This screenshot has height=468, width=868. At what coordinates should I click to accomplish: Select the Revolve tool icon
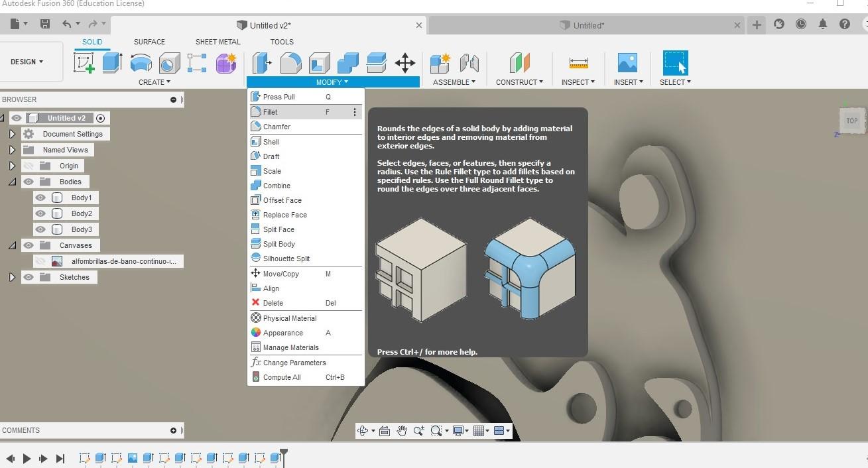[141, 63]
